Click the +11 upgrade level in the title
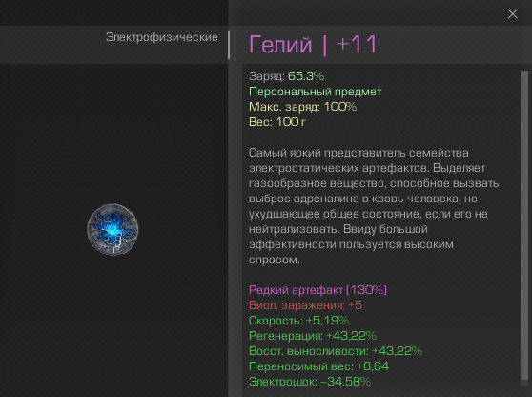The height and width of the screenshot is (397, 532). (x=357, y=45)
